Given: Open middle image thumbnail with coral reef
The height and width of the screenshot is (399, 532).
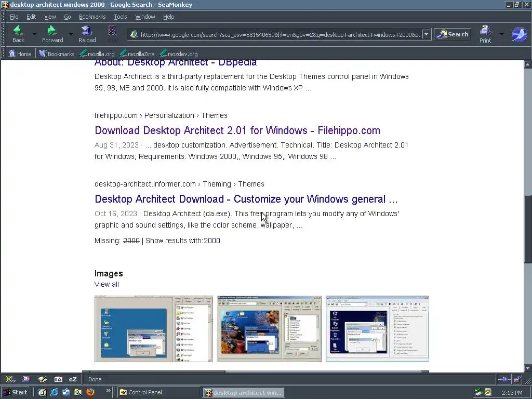Looking at the screenshot, I should (269, 329).
